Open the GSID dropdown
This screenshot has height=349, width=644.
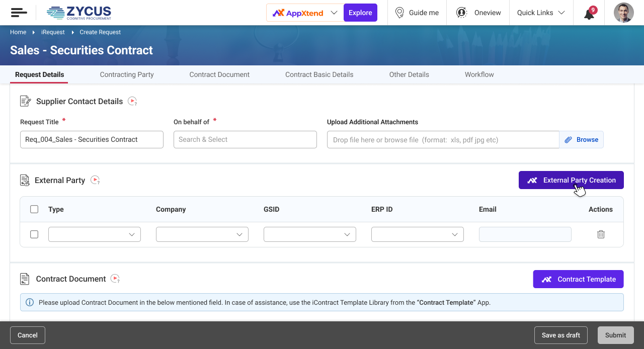click(x=310, y=234)
